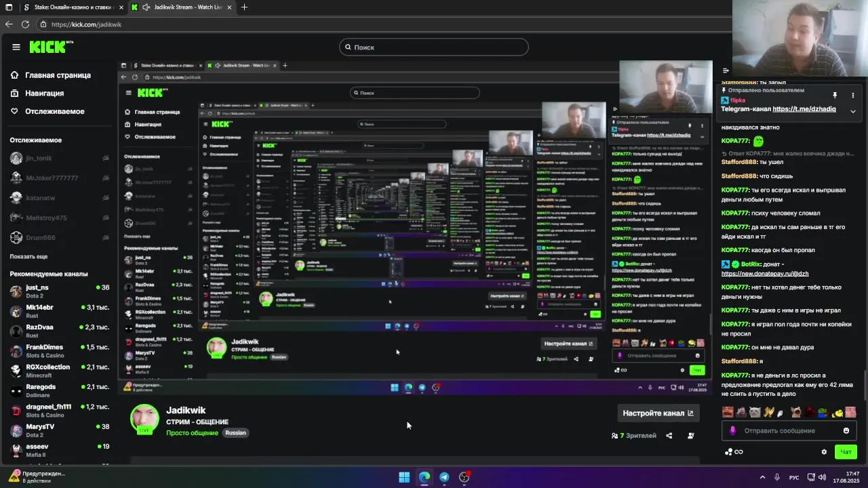Expand followed list with Показать еще
This screenshot has width=868, height=488.
[28, 257]
